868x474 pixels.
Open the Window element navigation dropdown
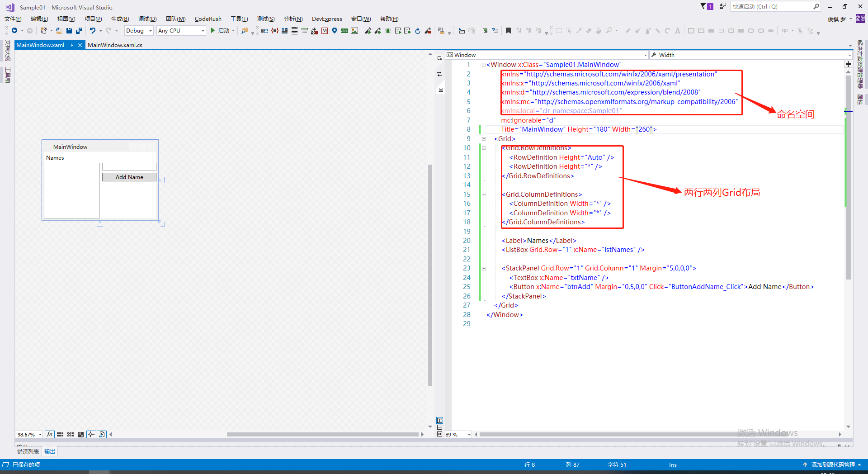click(547, 55)
